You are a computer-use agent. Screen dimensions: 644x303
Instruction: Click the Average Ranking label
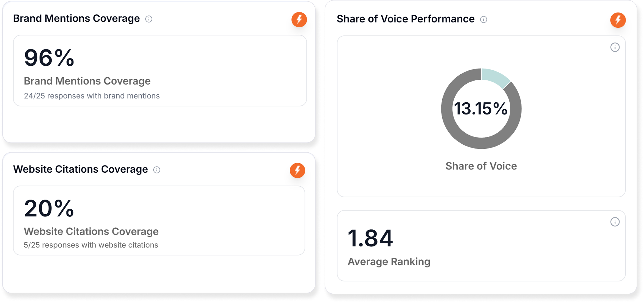[389, 262]
